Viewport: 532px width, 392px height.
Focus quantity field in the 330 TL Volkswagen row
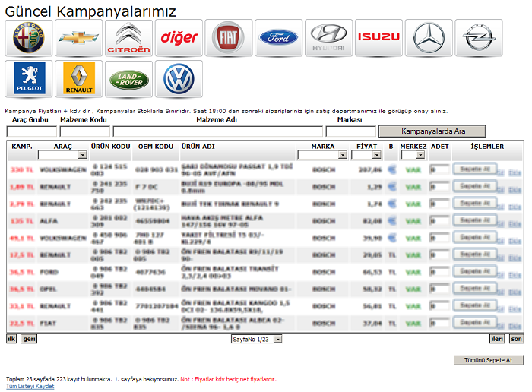(439, 169)
